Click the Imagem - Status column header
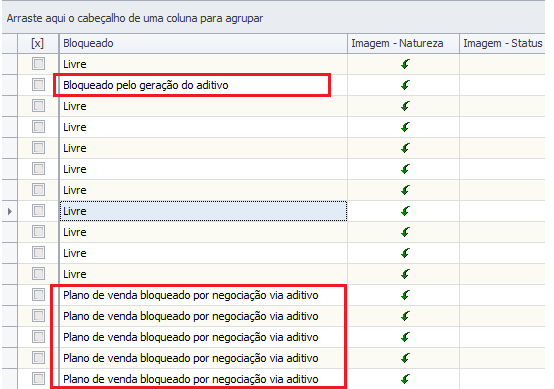This screenshot has width=554, height=389. [x=502, y=43]
